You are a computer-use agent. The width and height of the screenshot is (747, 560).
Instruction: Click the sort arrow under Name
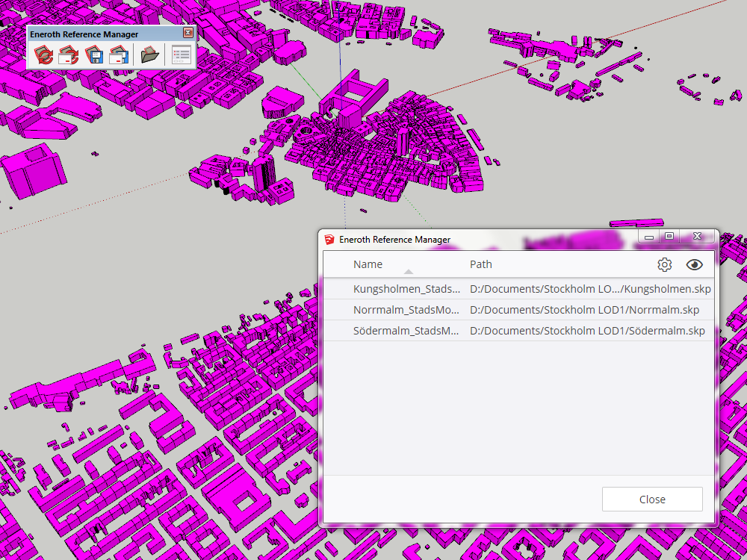409,273
